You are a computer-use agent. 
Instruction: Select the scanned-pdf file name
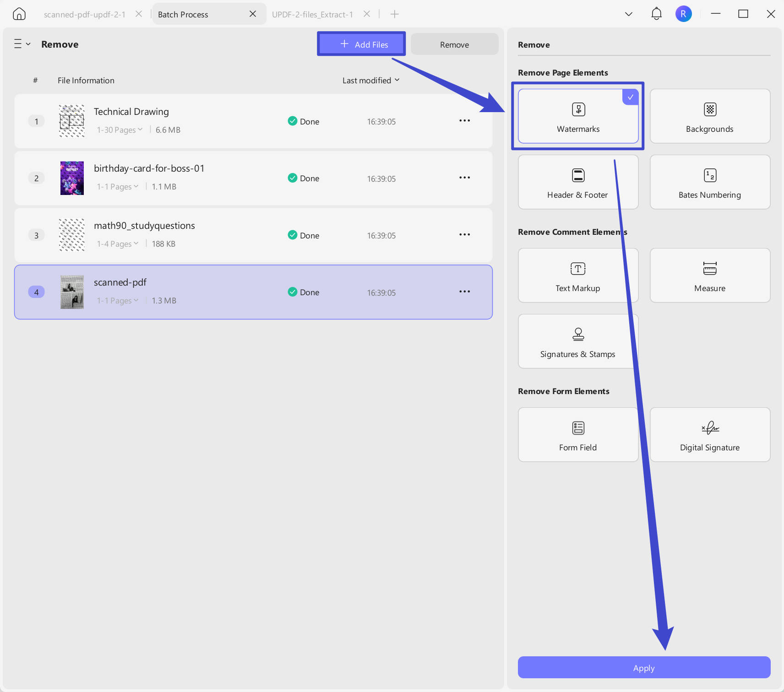click(x=120, y=282)
